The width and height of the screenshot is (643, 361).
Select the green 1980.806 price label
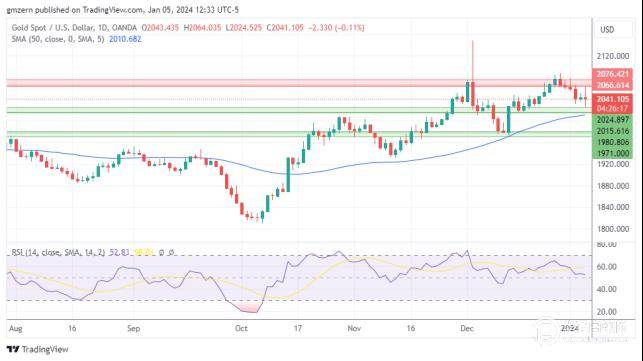(x=613, y=142)
